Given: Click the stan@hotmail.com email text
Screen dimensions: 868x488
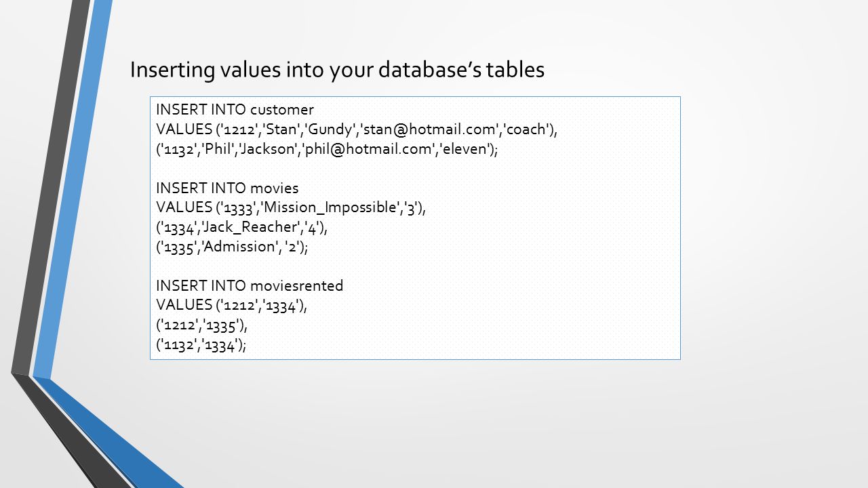Looking at the screenshot, I should tap(432, 129).
